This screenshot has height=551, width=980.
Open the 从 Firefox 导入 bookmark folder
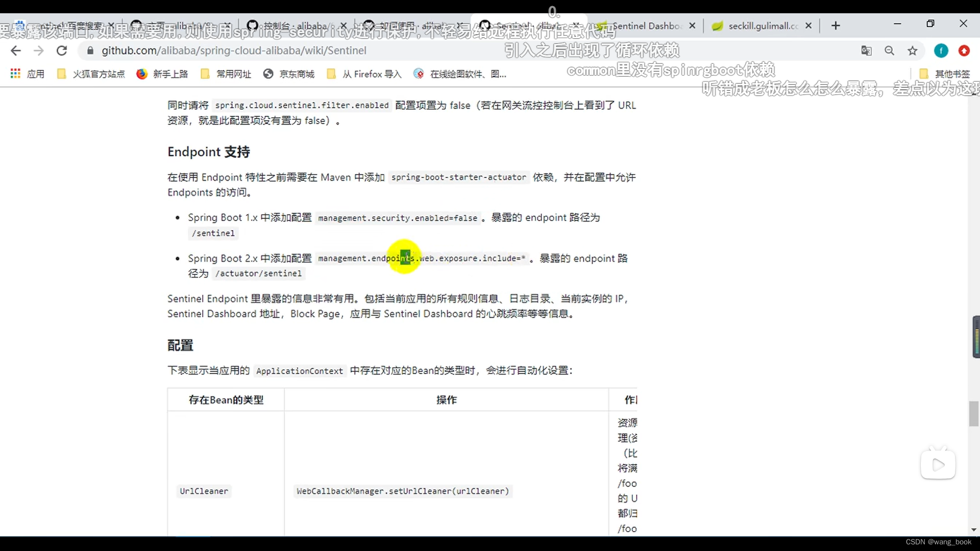pos(364,74)
